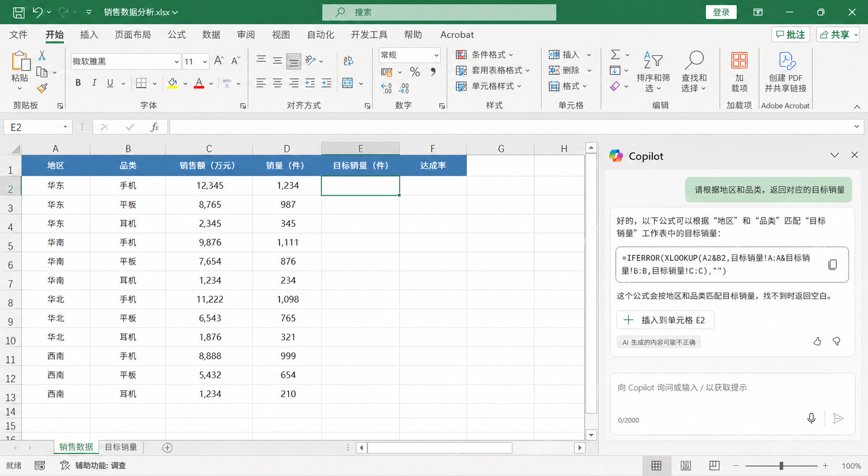This screenshot has height=476, width=868.
Task: Create PDF and share link via Acrobat
Action: point(785,72)
